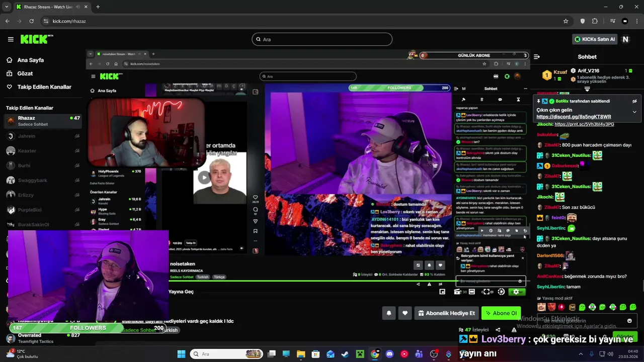Image resolution: width=644 pixels, height=362 pixels.
Task: Click KICKs Satın Al button
Action: (x=595, y=39)
